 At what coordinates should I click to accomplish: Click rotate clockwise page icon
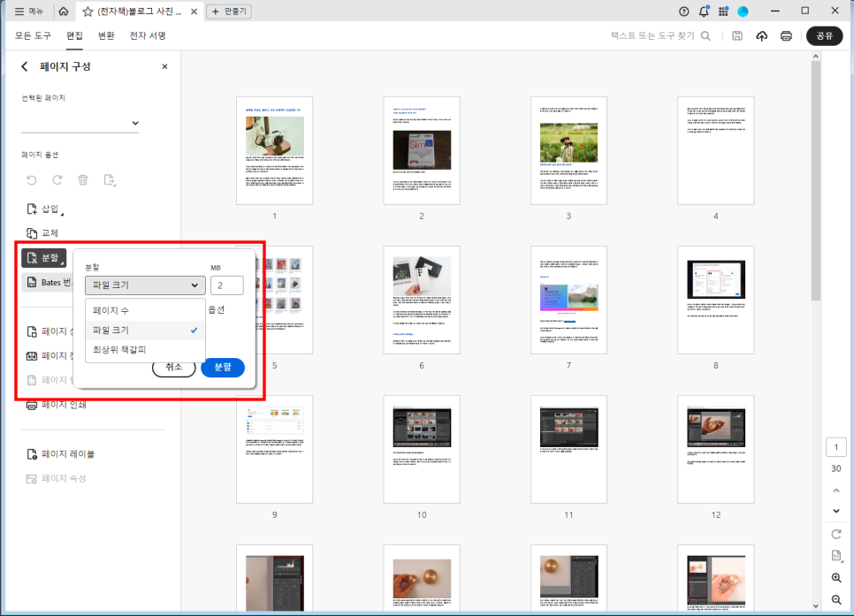57,179
